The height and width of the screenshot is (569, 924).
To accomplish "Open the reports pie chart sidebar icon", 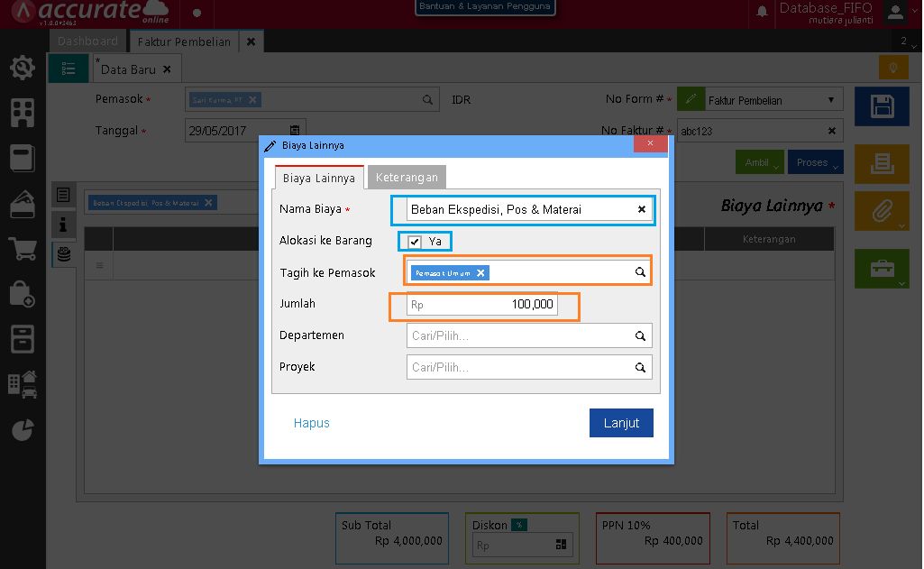I will click(23, 430).
